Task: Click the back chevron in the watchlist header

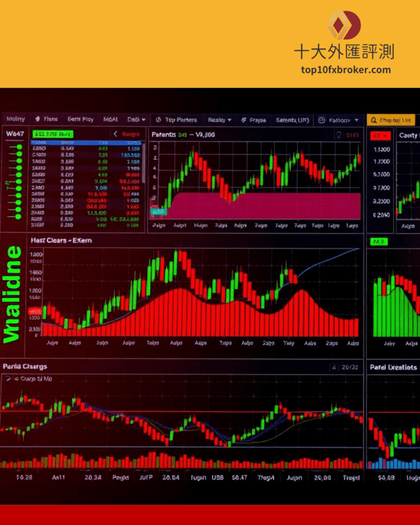Action: [x=115, y=134]
